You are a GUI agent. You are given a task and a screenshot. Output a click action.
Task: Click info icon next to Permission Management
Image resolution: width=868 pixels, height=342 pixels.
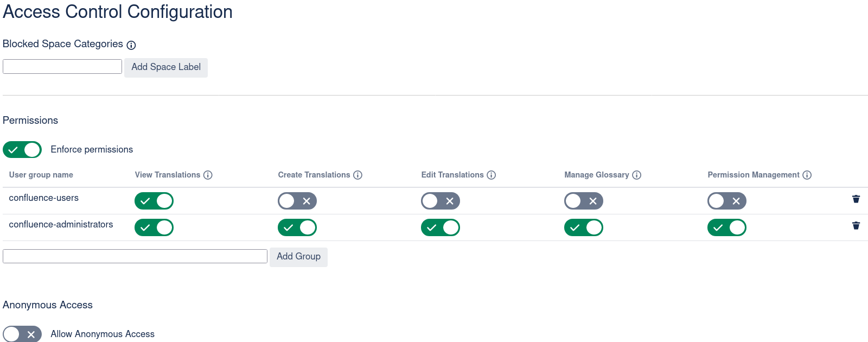coord(807,175)
